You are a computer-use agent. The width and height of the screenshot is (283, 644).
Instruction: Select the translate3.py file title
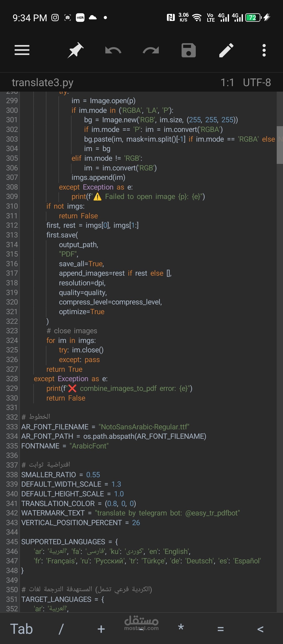point(43,82)
